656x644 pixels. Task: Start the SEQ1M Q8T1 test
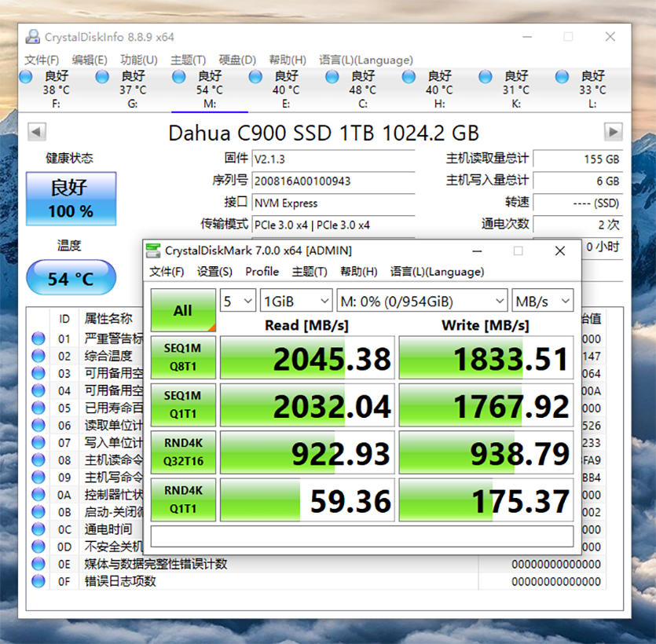point(182,357)
